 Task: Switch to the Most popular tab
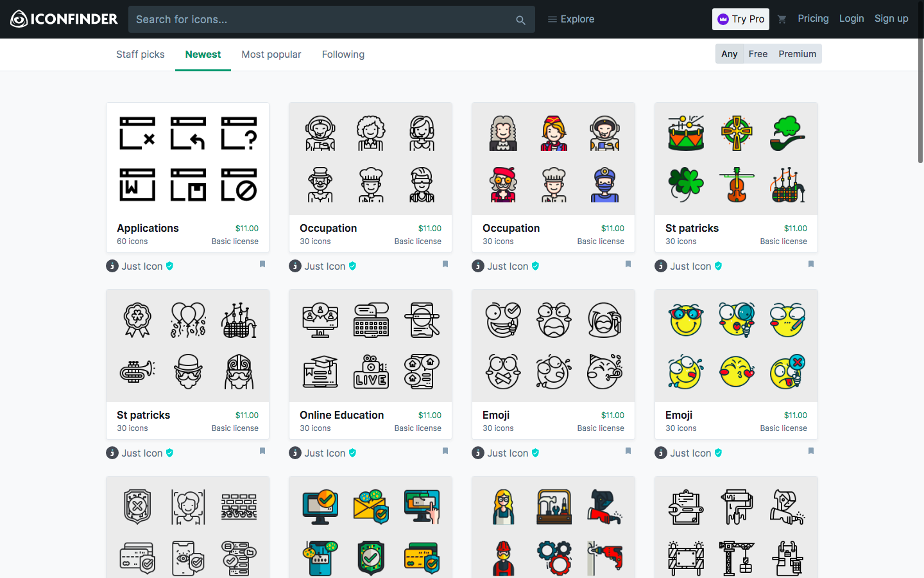[271, 54]
